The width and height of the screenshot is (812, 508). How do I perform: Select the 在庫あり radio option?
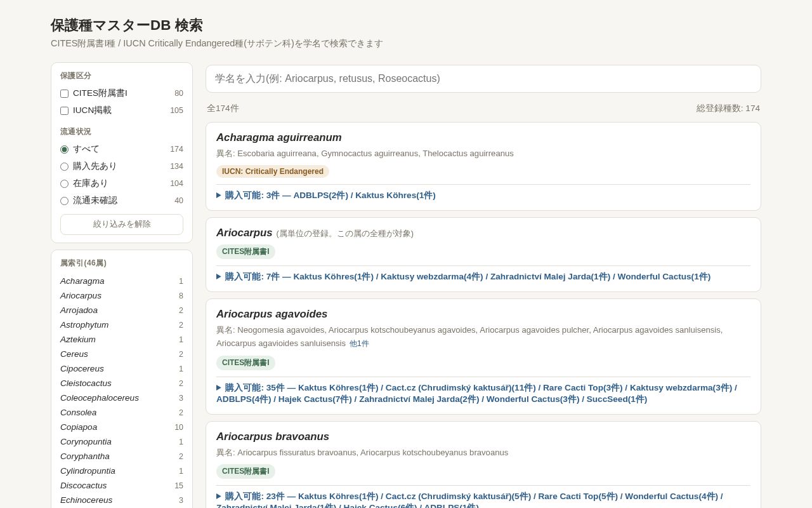coord(64,184)
